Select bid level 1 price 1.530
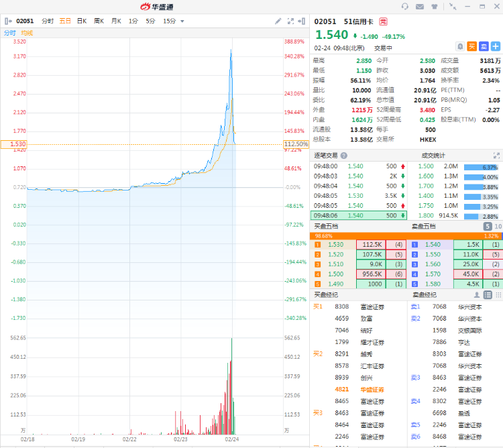 (335, 245)
